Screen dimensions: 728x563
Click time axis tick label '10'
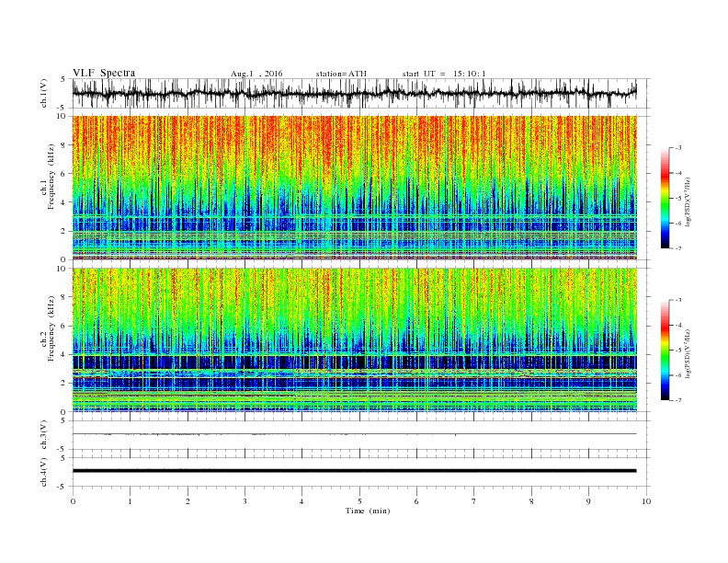646,501
